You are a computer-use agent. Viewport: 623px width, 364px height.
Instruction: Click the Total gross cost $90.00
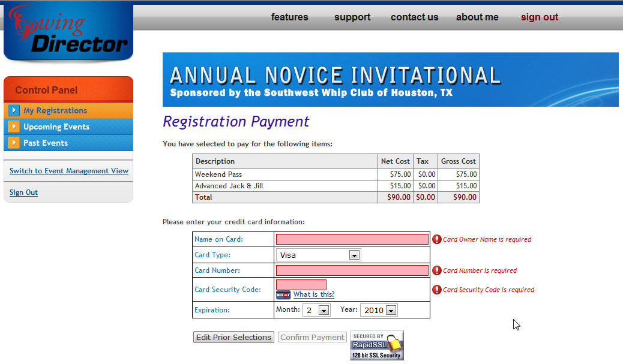pos(465,197)
